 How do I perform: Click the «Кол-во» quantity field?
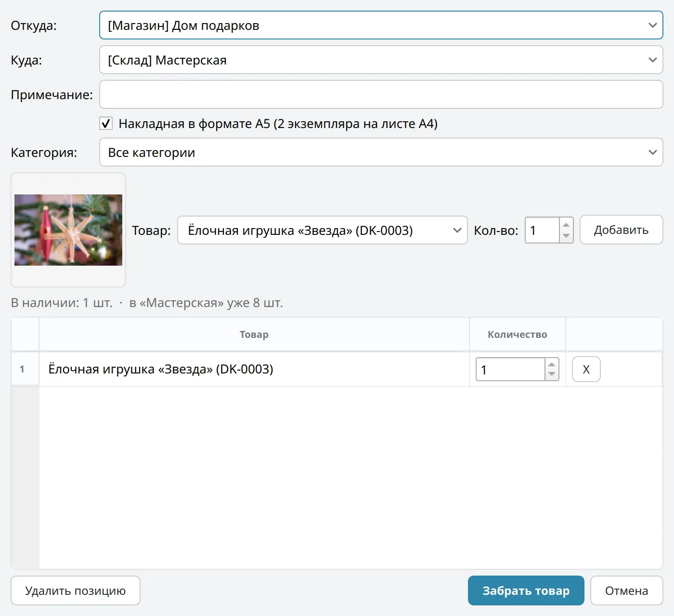click(x=542, y=230)
